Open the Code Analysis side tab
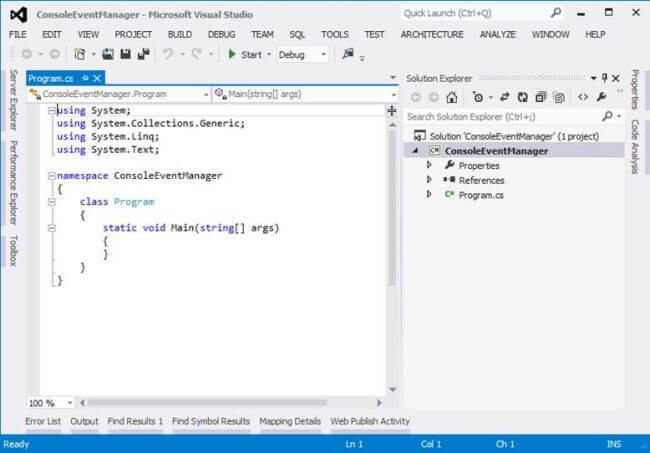Image resolution: width=650 pixels, height=453 pixels. pyautogui.click(x=635, y=147)
